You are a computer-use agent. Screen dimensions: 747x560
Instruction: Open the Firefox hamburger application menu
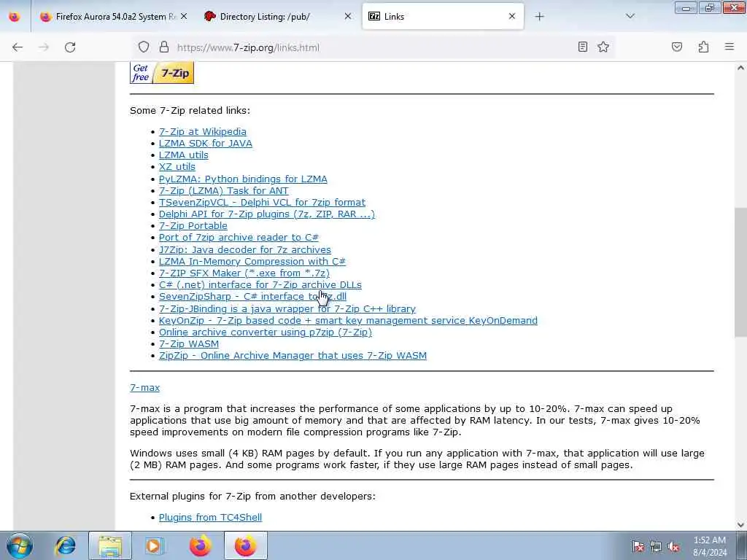coord(729,47)
